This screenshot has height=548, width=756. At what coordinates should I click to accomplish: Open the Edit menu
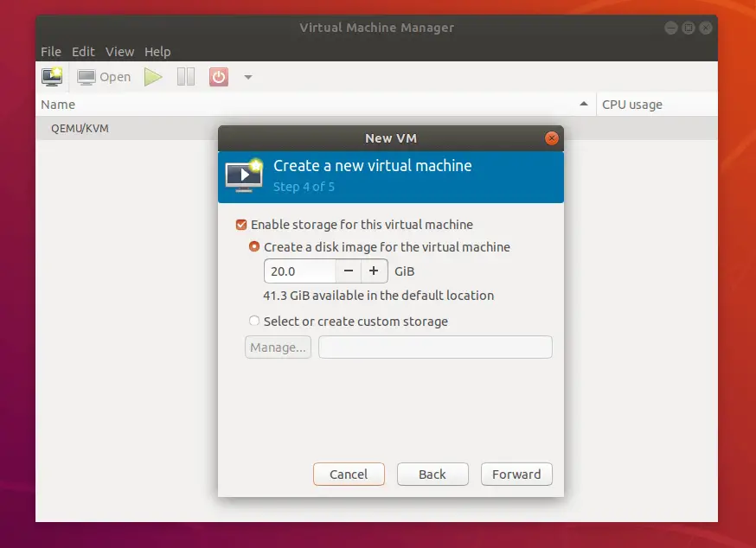83,52
